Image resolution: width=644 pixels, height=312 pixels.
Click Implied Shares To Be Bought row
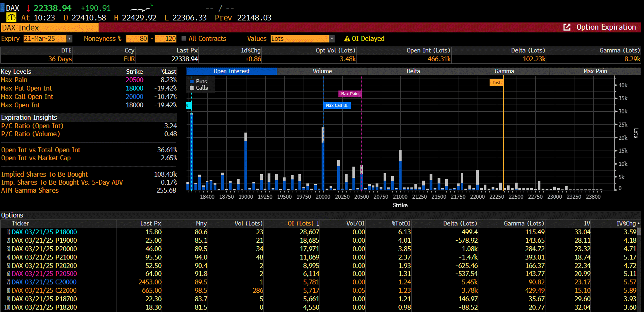pos(88,174)
